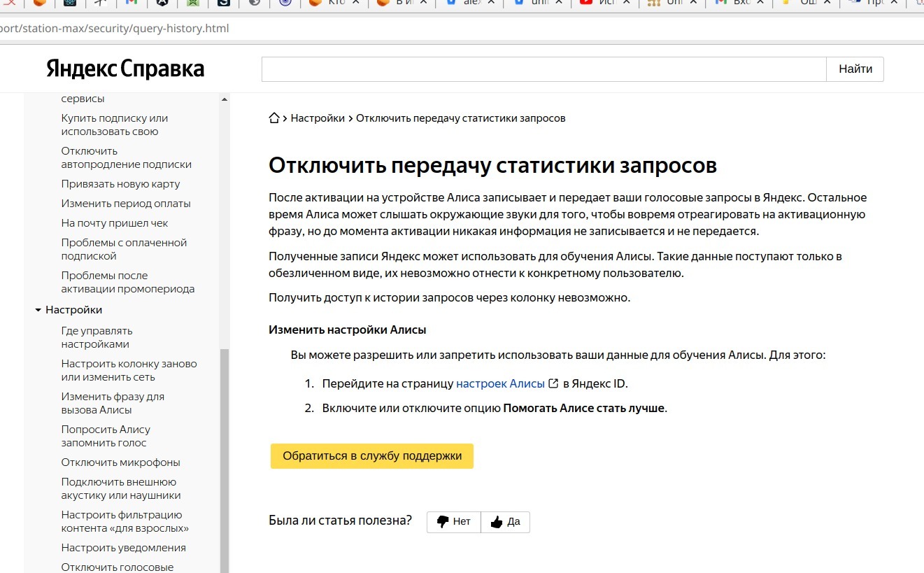Open the external-link icon beside настроек Алисы
Screen dimensions: 924x573
tap(553, 383)
